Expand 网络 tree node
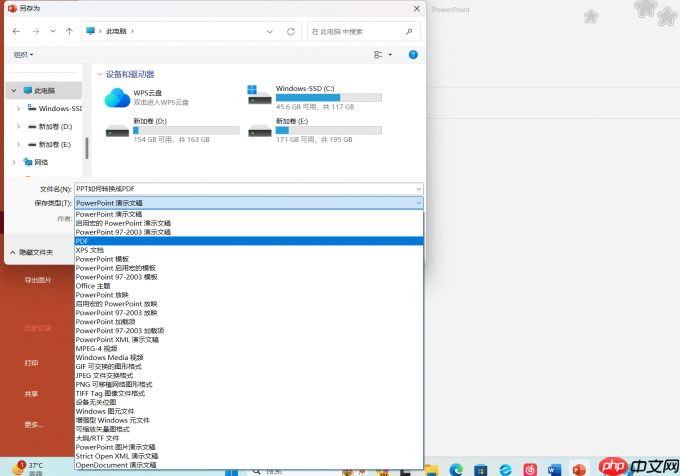The width and height of the screenshot is (680, 476). click(14, 162)
